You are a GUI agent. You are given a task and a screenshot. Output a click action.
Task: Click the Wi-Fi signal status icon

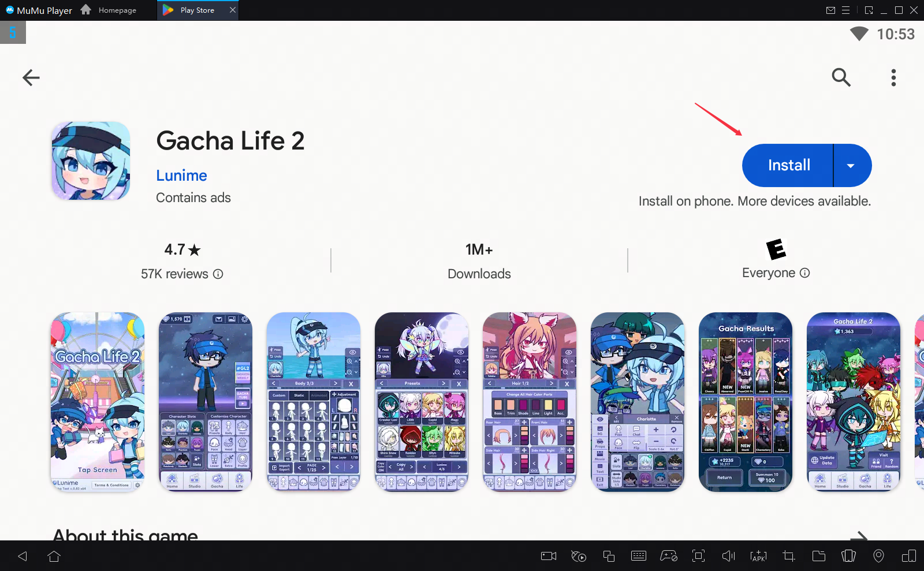coord(859,34)
